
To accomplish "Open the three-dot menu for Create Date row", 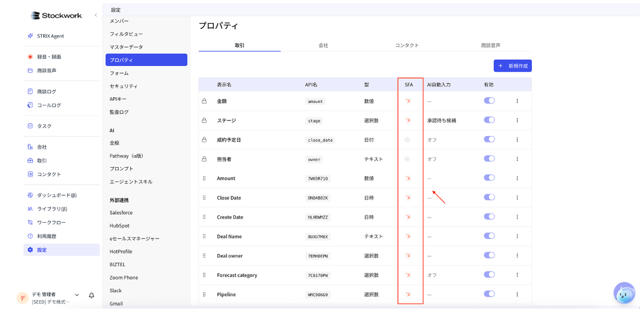I will (517, 217).
